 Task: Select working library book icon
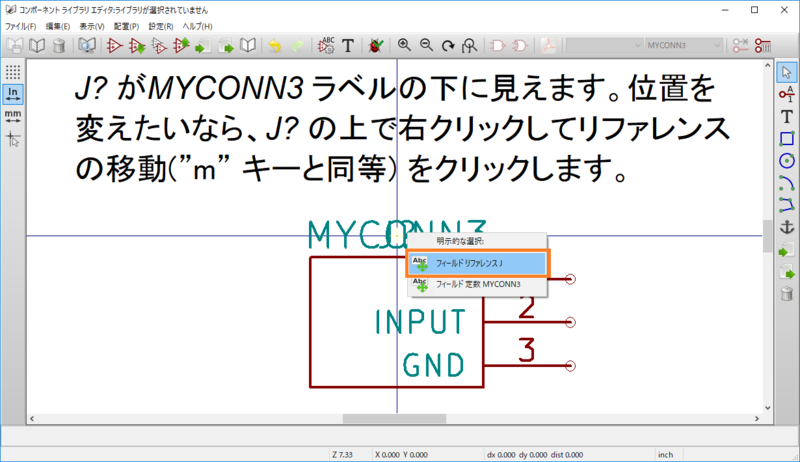click(37, 46)
